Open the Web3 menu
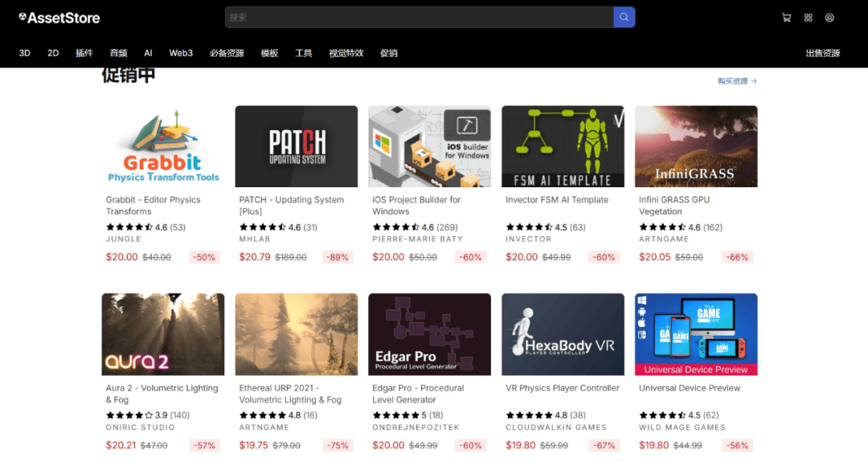Viewport: 868px width, 462px height. [x=181, y=53]
